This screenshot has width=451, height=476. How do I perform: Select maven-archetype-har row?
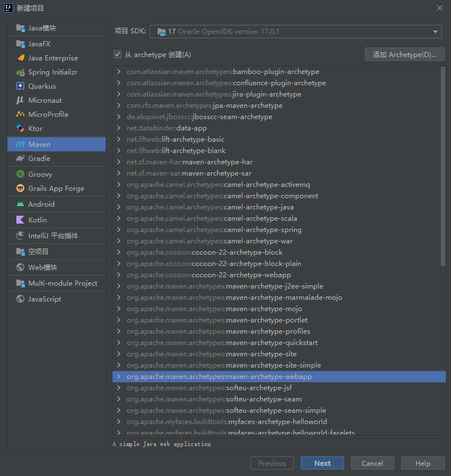pos(276,162)
